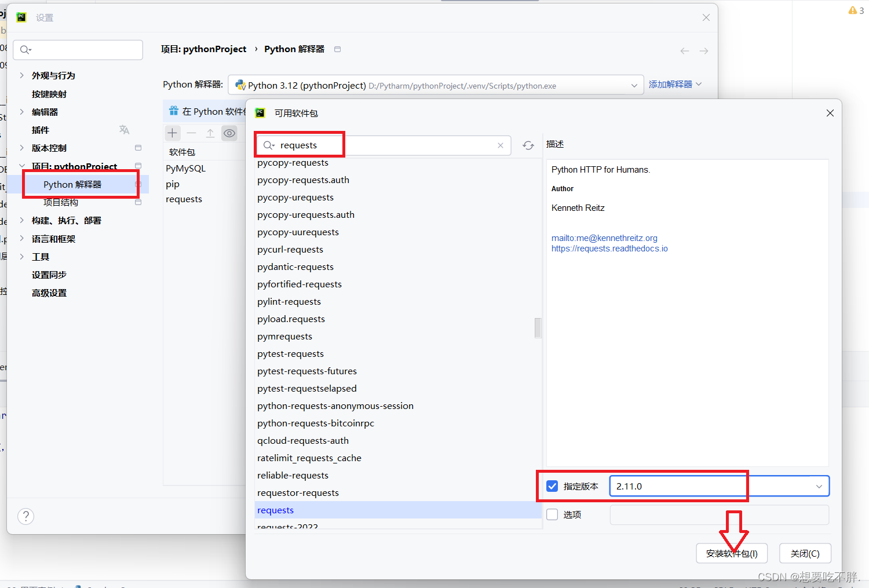Open the requests.readthedocs.io link
Screen dimensions: 869x588
point(609,249)
